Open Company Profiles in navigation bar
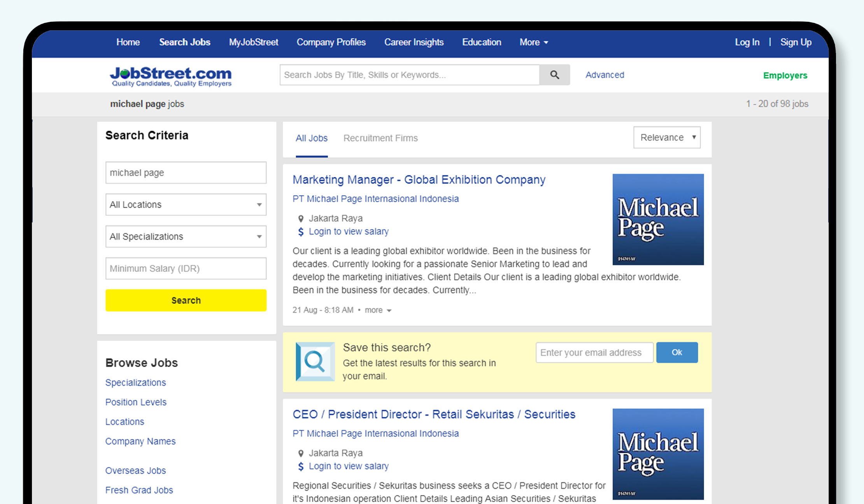The width and height of the screenshot is (864, 504). [331, 42]
